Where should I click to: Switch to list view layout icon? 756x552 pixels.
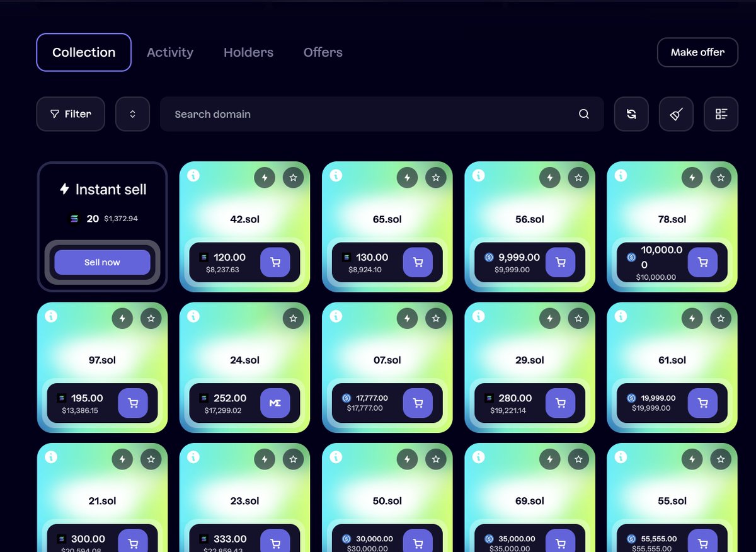coord(721,114)
